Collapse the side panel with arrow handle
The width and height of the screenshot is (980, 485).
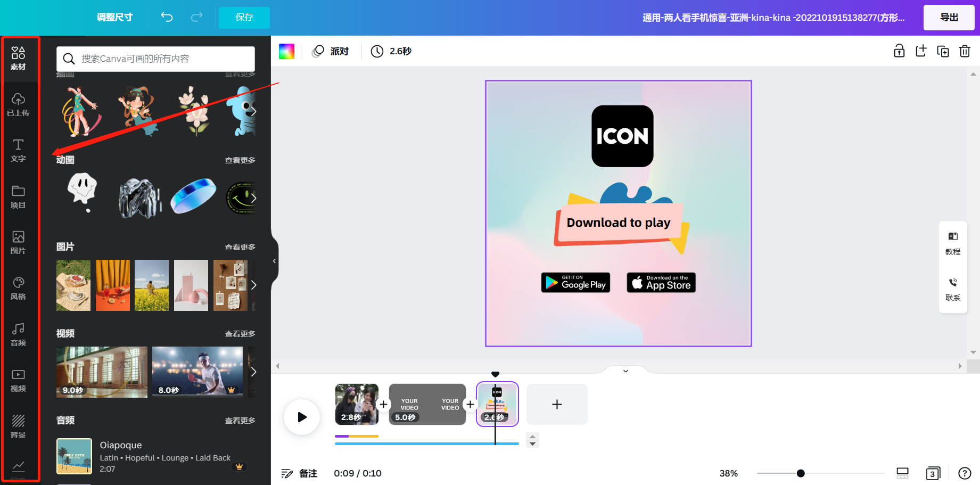pos(274,261)
